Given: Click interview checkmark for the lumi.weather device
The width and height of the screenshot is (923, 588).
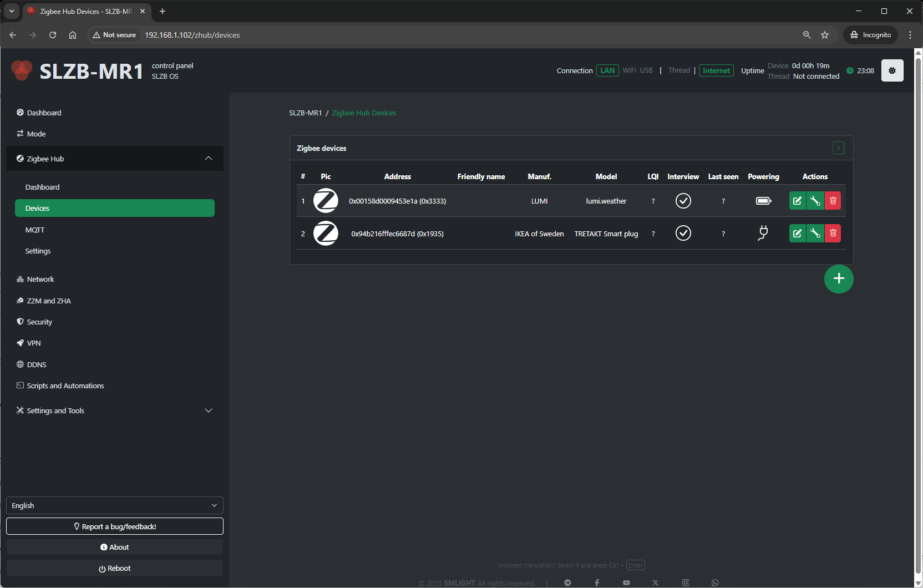Looking at the screenshot, I should pos(683,201).
